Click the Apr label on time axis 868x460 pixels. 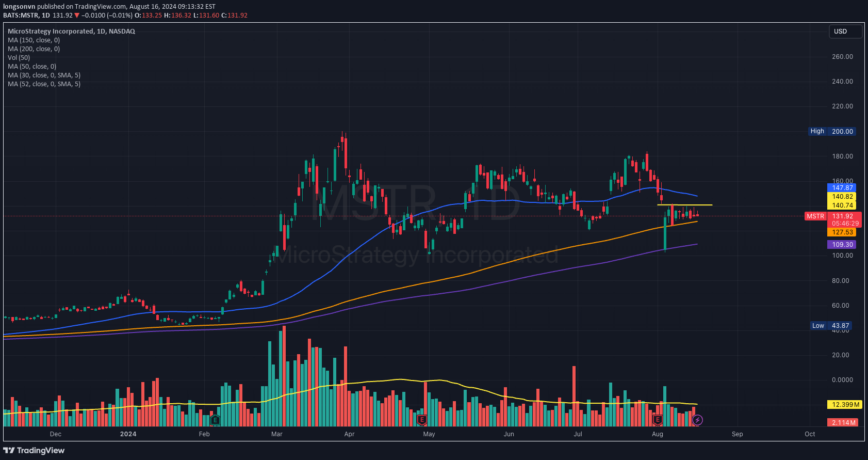(x=350, y=434)
